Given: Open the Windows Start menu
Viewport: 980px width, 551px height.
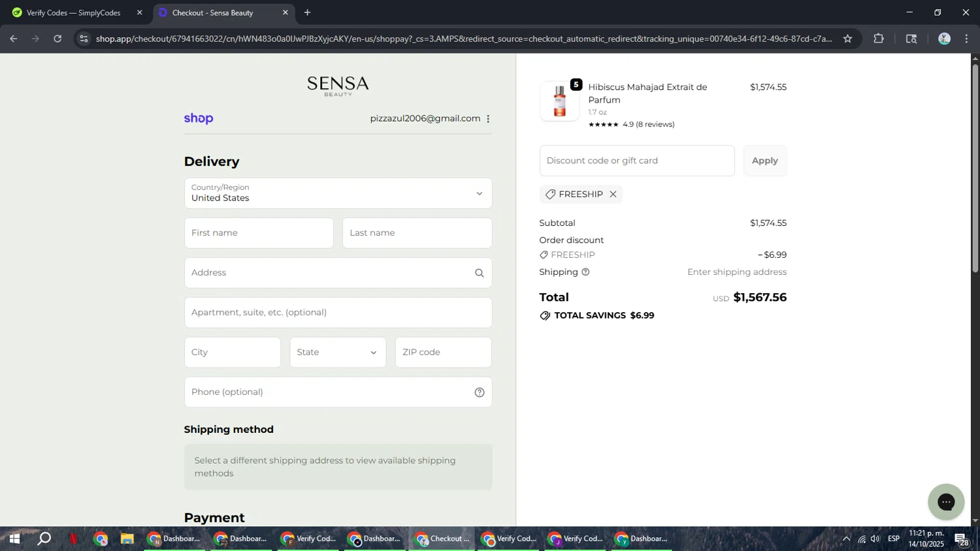Looking at the screenshot, I should point(14,539).
